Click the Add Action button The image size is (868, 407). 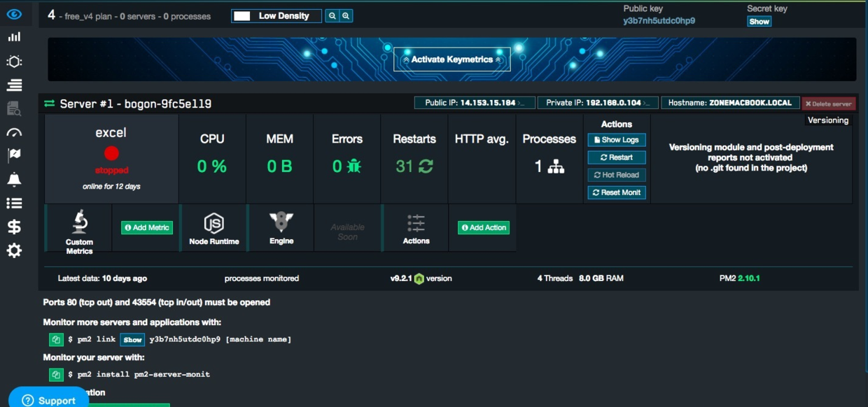click(484, 227)
